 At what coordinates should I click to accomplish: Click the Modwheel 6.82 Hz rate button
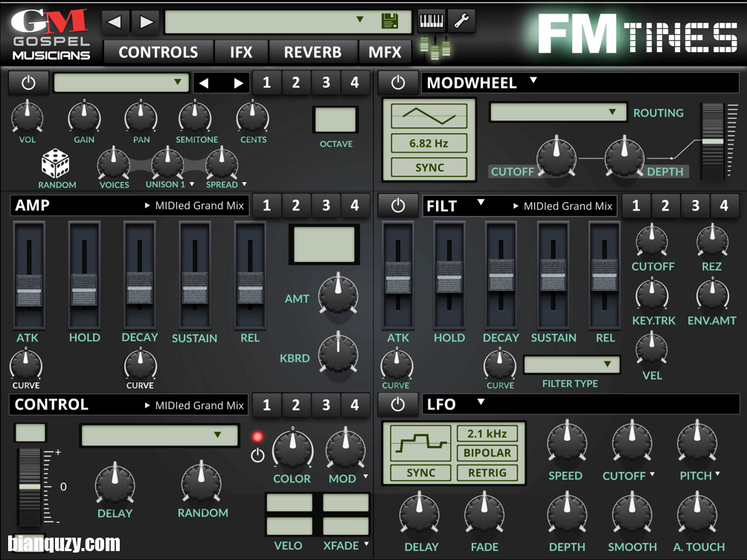(429, 144)
